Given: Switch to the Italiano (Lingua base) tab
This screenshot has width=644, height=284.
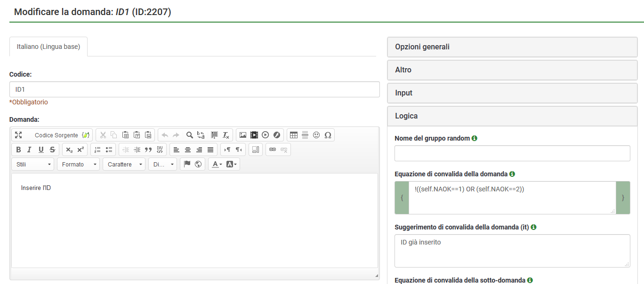Looking at the screenshot, I should (48, 47).
